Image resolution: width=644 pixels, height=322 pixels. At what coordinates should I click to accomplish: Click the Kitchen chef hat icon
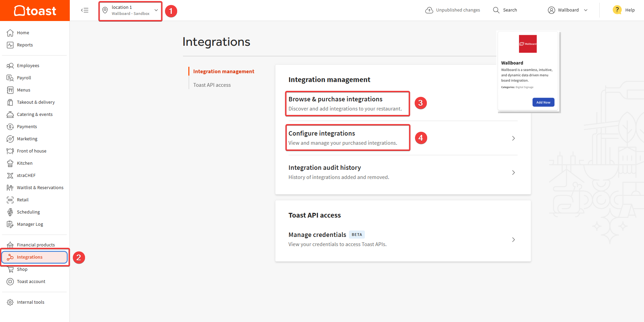tap(10, 163)
